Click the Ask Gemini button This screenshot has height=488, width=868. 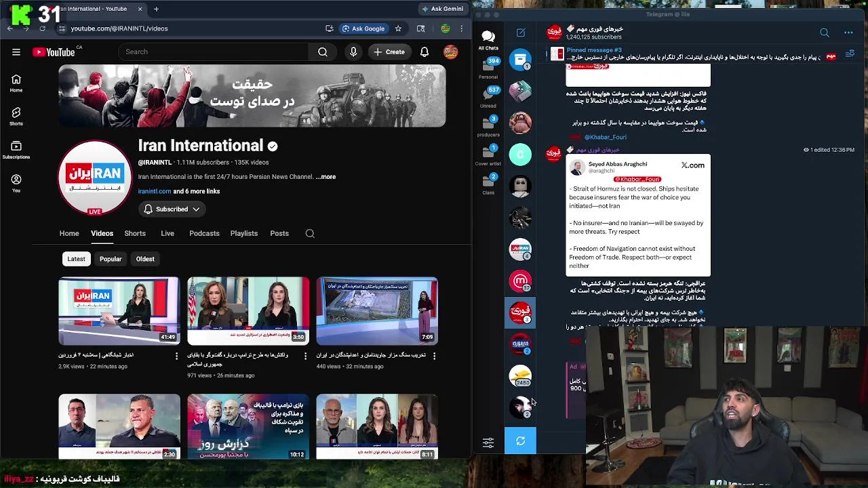(442, 9)
